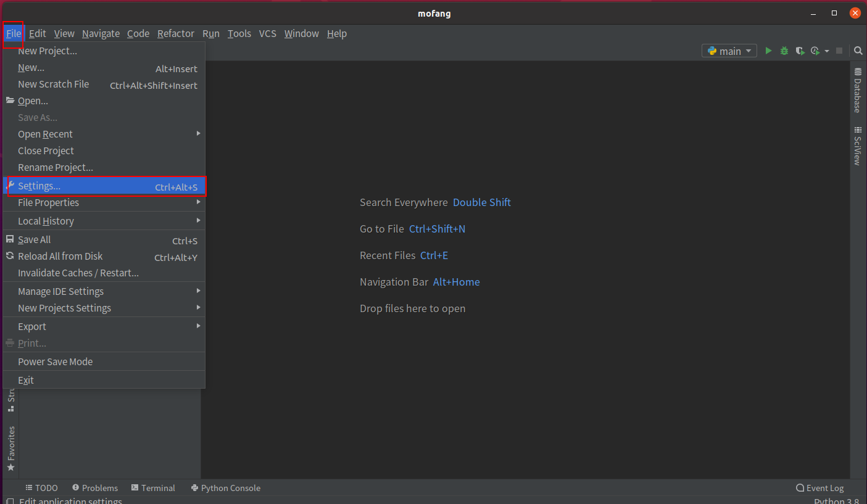Open the Database tool window
Viewport: 867px width, 504px height.
click(858, 90)
